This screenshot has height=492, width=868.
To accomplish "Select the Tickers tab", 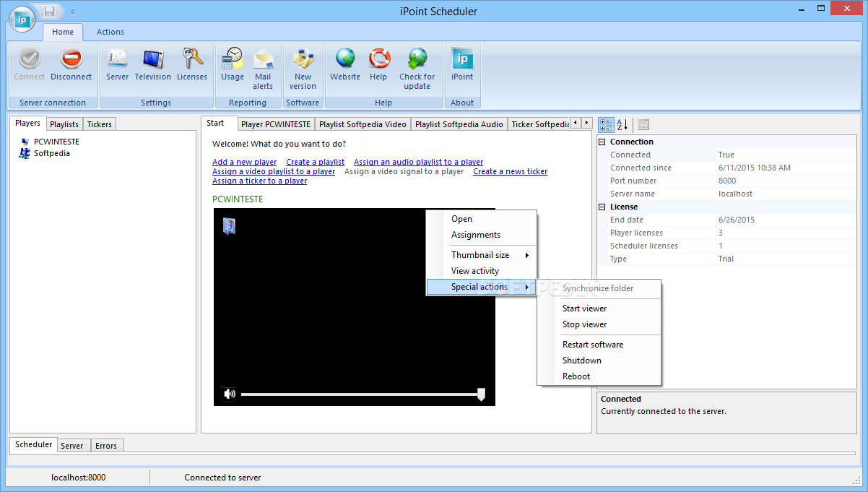I will [100, 124].
